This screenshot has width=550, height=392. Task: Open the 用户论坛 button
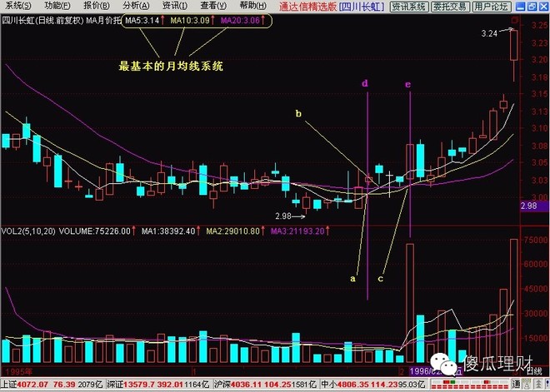pos(492,7)
